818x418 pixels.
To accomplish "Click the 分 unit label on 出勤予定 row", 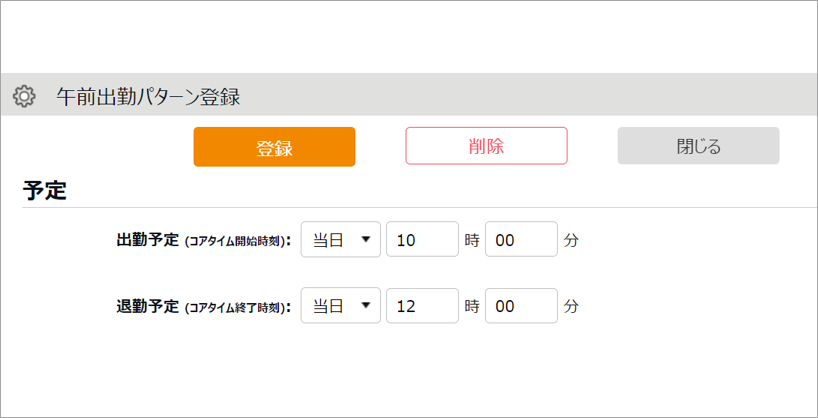I will click(x=570, y=241).
